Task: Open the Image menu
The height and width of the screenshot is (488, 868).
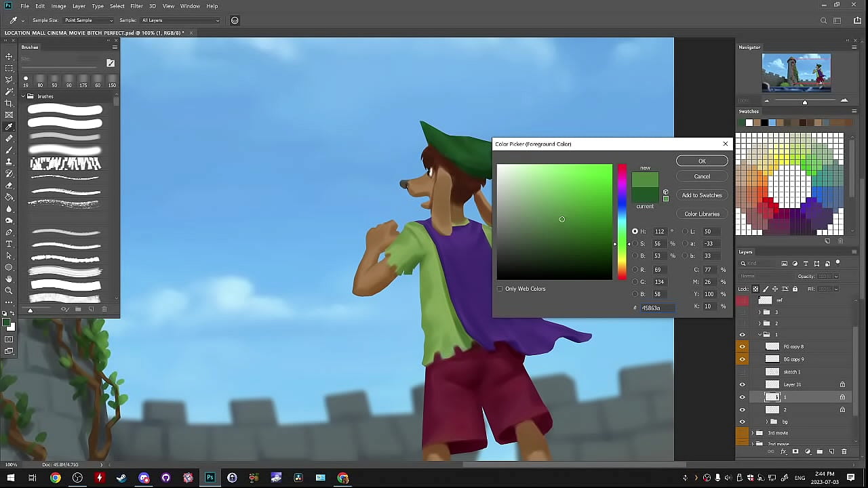Action: 59,6
